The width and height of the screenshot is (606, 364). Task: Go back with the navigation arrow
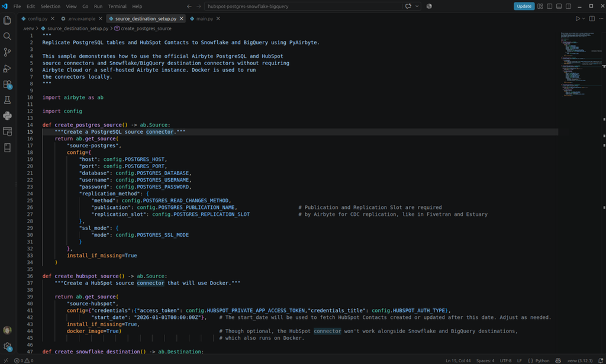click(x=189, y=6)
